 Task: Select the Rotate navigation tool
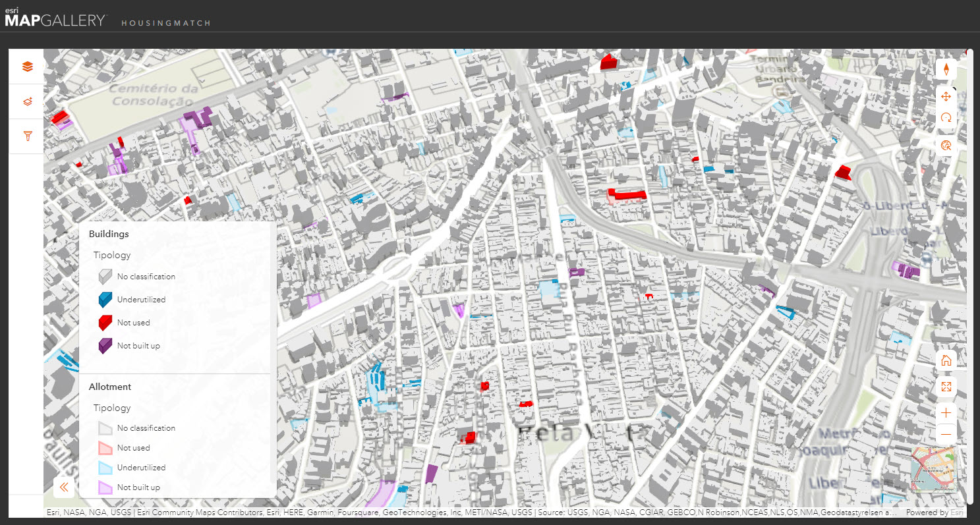tap(946, 118)
